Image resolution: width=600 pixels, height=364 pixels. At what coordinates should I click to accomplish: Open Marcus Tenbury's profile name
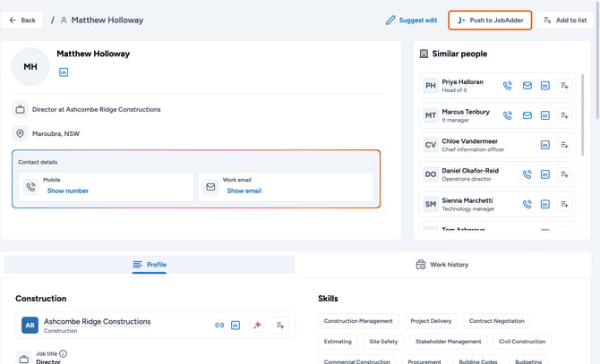(x=466, y=112)
